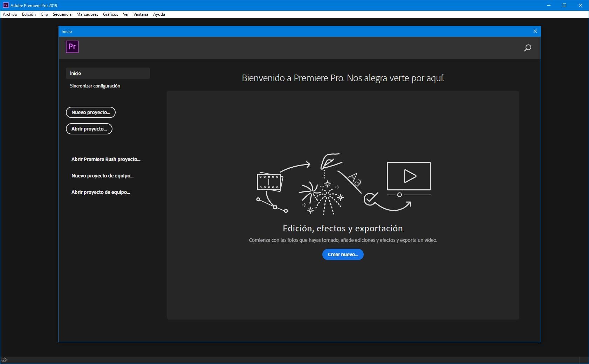
Task: Click the Comienza con las fotos description text
Action: 343,240
